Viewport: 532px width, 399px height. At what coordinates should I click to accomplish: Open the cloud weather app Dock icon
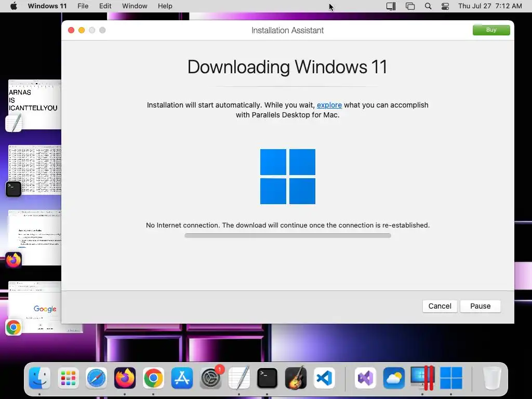click(394, 378)
